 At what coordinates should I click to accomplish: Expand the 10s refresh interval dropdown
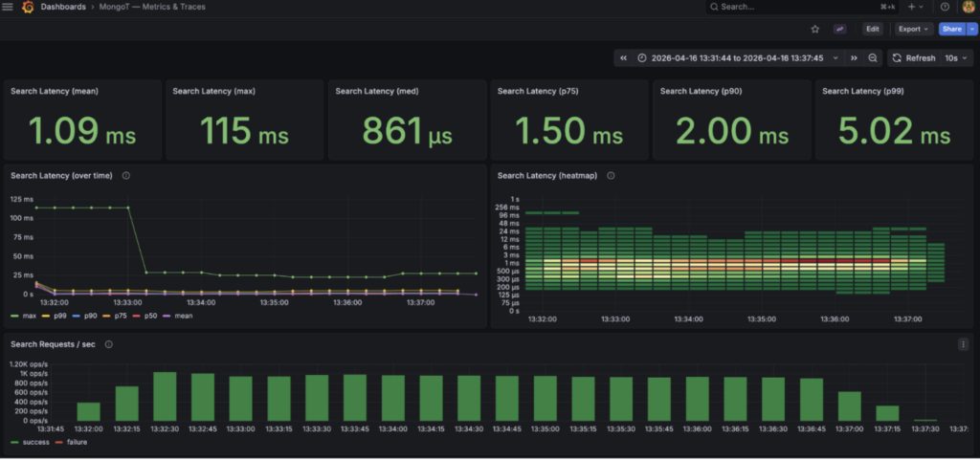(956, 58)
